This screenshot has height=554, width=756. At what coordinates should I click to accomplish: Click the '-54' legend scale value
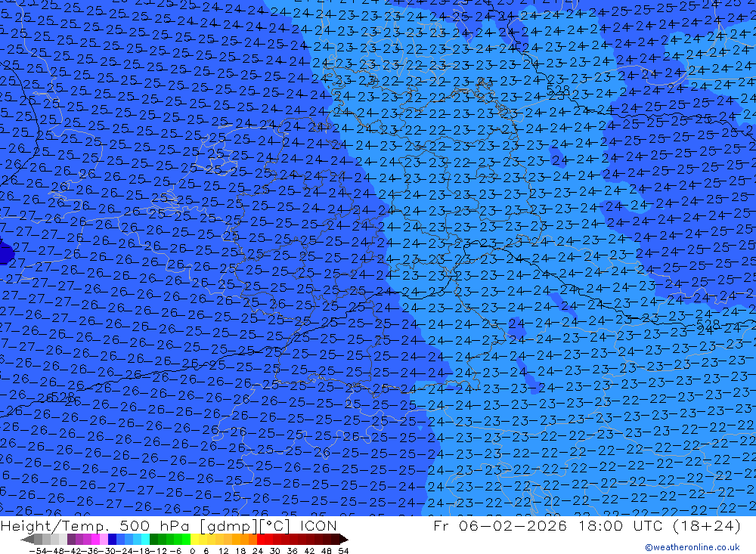click(x=37, y=551)
